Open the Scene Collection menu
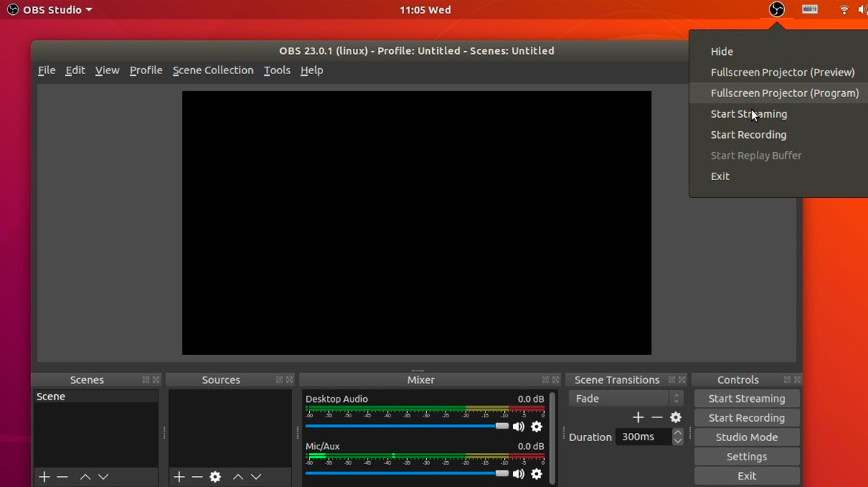This screenshot has width=868, height=487. (213, 70)
